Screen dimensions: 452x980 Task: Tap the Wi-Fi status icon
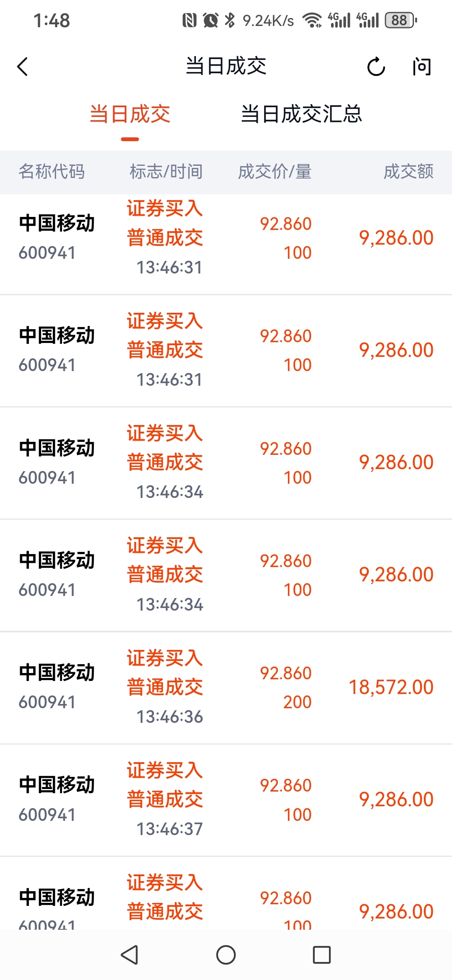coord(312,20)
